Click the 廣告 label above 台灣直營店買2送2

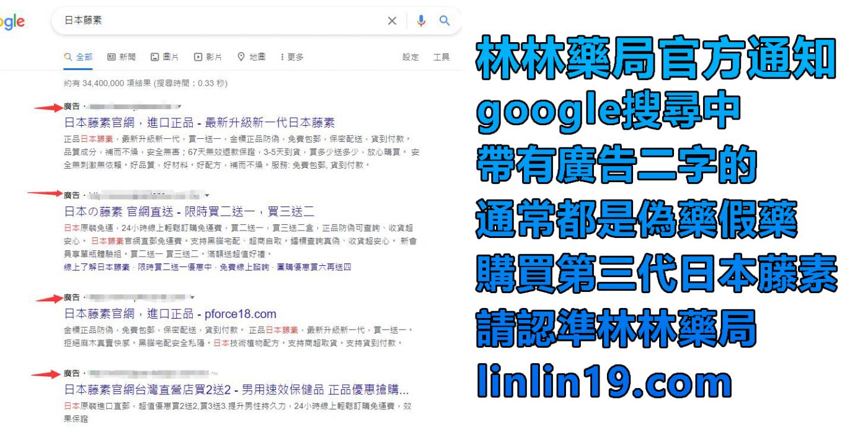click(x=72, y=374)
